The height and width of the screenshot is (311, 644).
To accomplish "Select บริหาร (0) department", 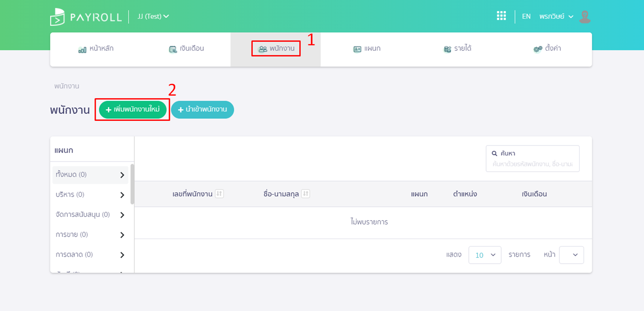I will (x=91, y=195).
